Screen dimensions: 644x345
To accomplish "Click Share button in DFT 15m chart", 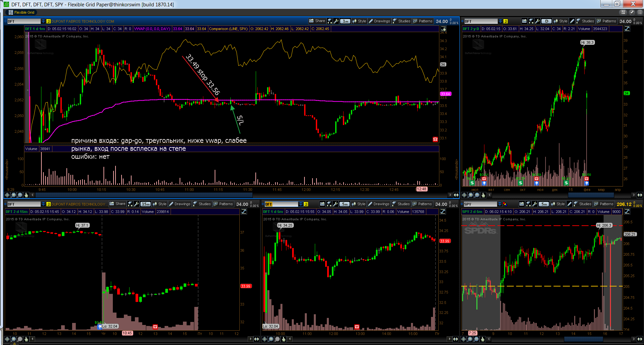I will click(118, 204).
